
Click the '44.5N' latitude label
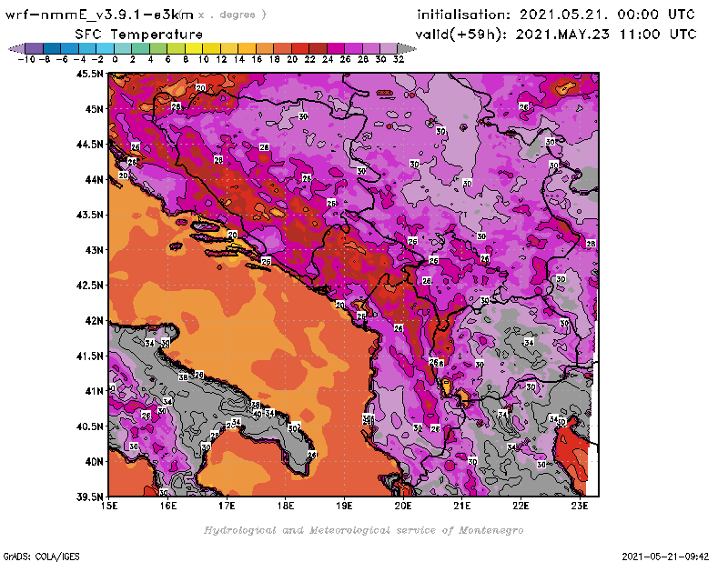[89, 145]
